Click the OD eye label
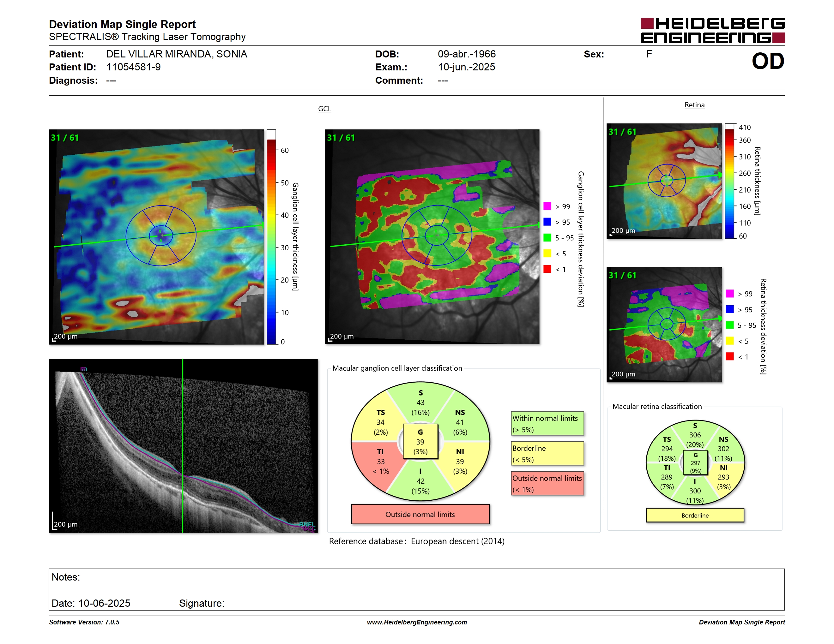This screenshot has height=644, width=834. tap(768, 61)
